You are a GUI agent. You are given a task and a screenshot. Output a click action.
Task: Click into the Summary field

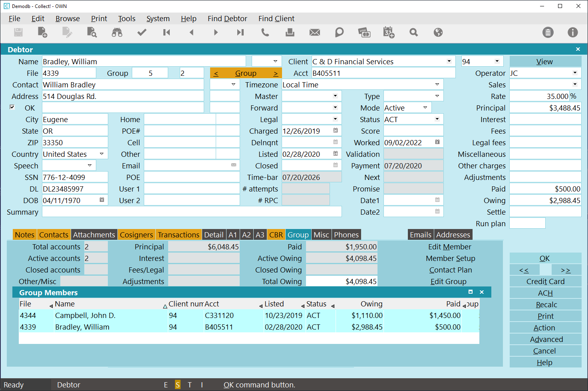(x=192, y=212)
